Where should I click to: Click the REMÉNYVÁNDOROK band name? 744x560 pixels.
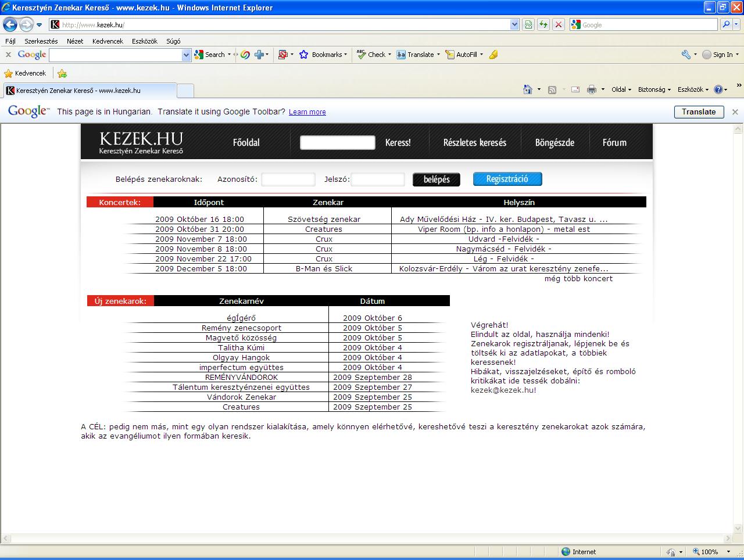coord(241,377)
